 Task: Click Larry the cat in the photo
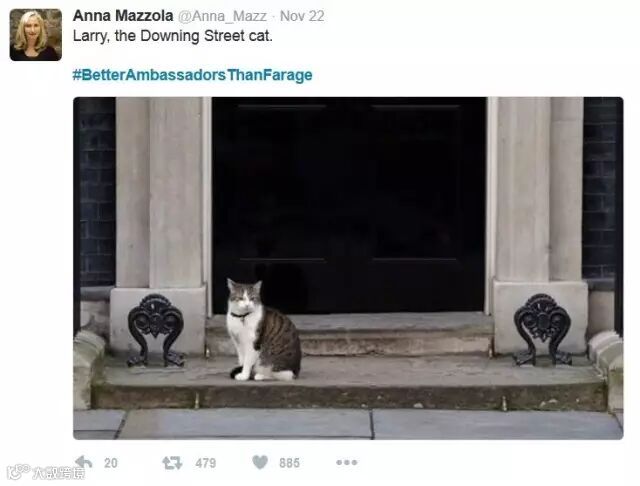[264, 330]
